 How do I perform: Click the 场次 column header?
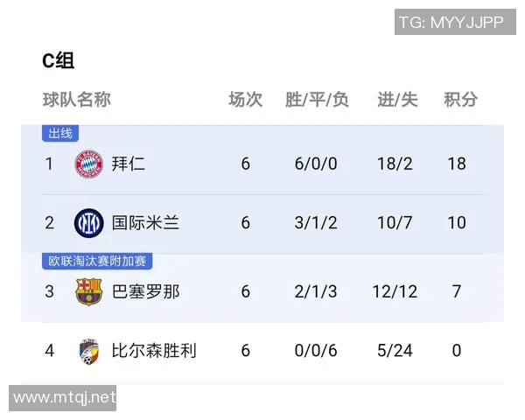[x=245, y=99]
